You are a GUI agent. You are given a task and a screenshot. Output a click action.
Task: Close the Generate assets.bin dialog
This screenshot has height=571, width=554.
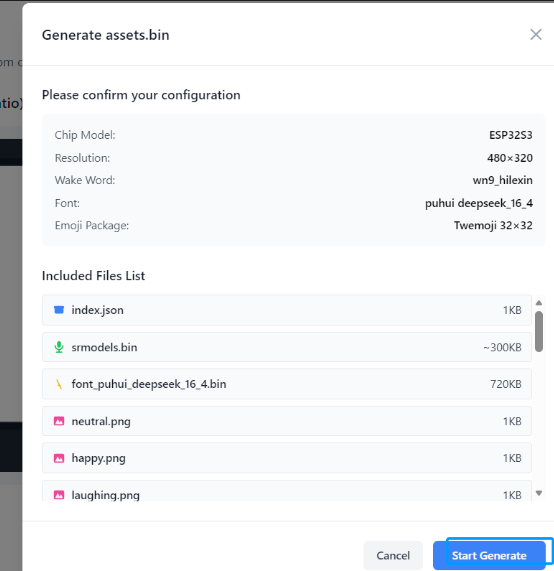pos(536,35)
